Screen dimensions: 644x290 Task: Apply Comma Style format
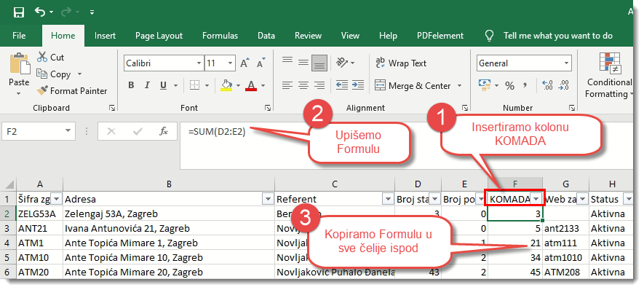pyautogui.click(x=525, y=85)
